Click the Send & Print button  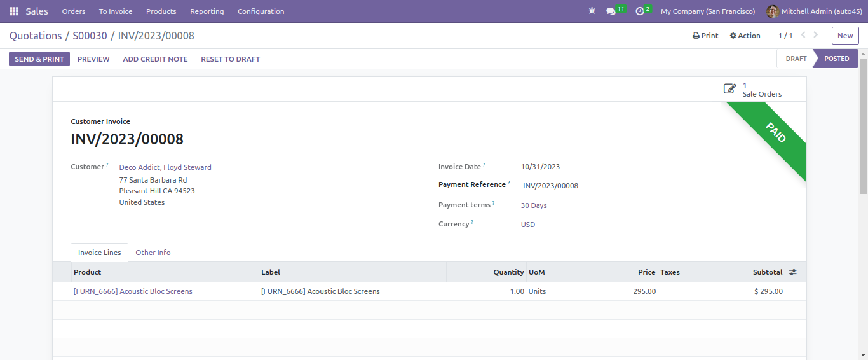click(39, 59)
